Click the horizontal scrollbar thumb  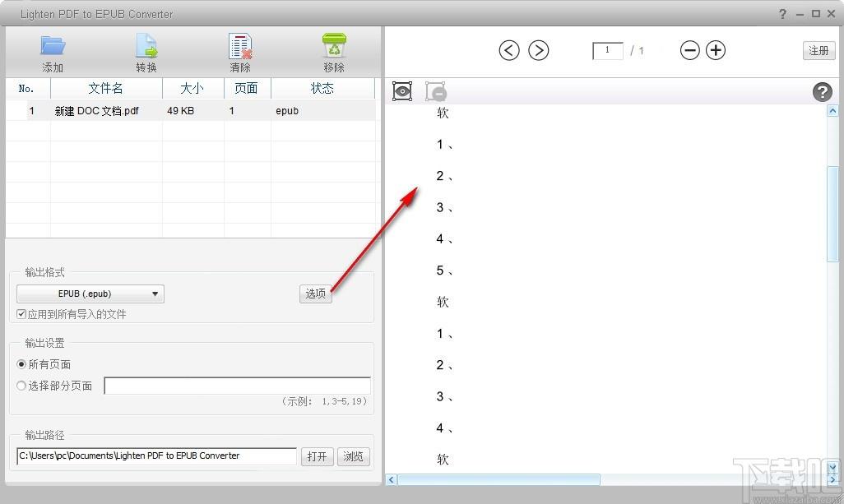coord(499,479)
